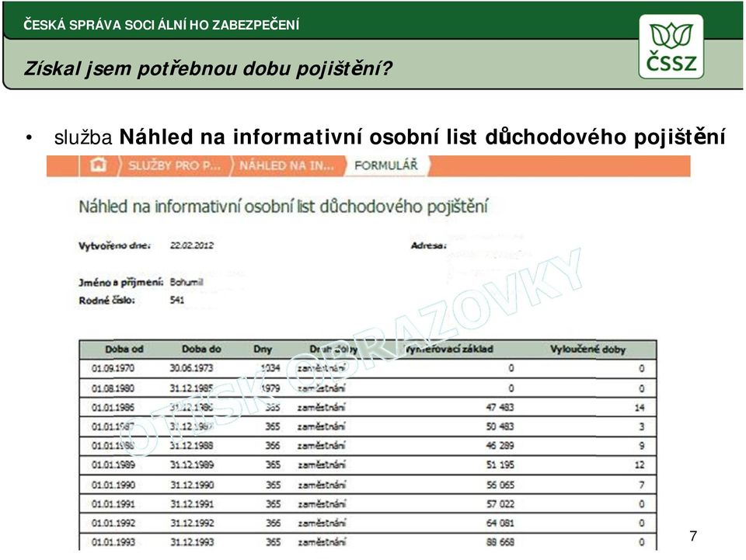This screenshot has width=746, height=560.
Task: Click the Doba od column header
Action: click(x=124, y=349)
